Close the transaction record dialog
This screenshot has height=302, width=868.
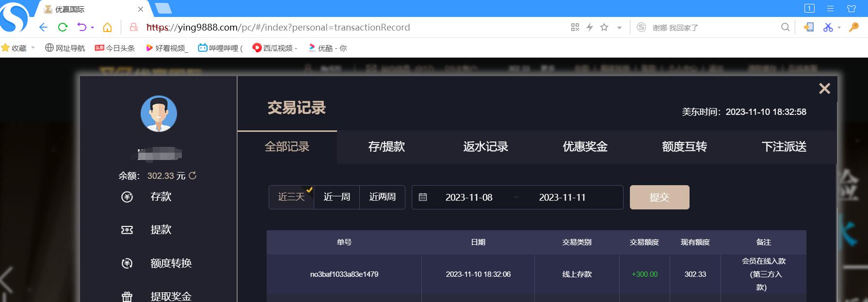pyautogui.click(x=824, y=88)
